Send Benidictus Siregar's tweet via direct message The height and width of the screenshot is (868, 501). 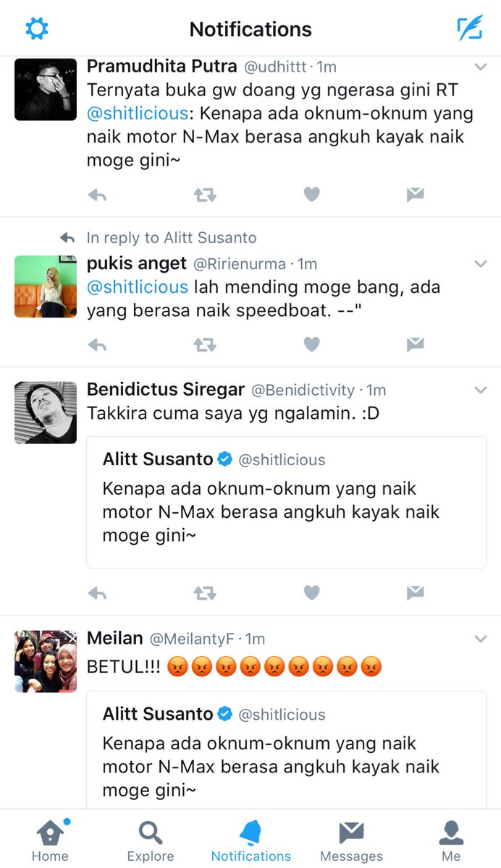coord(415,593)
